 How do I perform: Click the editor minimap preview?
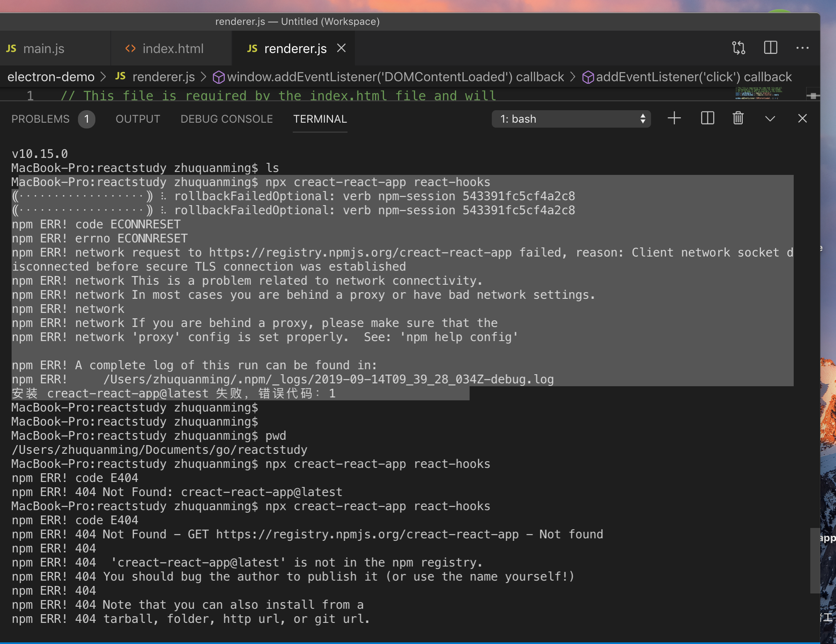point(759,93)
